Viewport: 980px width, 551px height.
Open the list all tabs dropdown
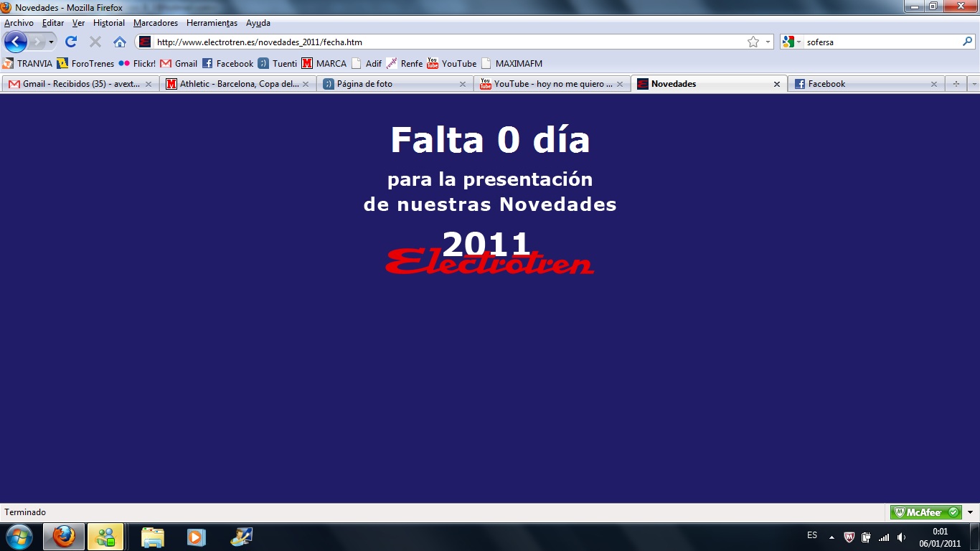click(x=974, y=84)
